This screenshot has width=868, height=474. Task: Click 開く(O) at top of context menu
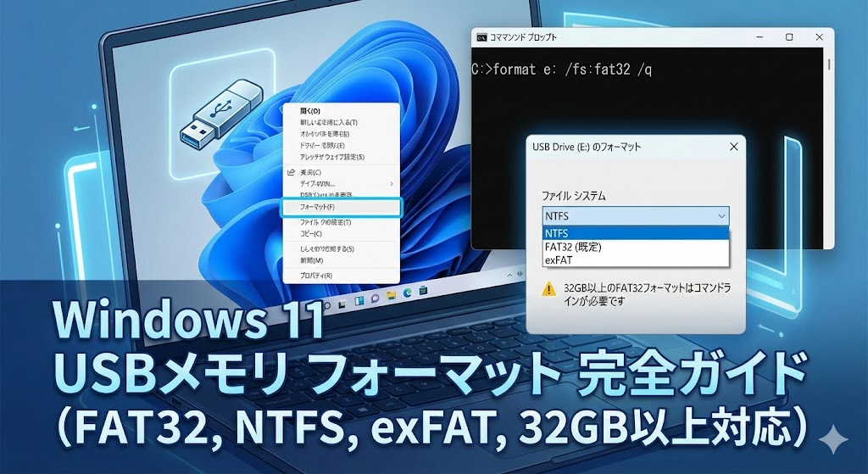click(x=310, y=111)
